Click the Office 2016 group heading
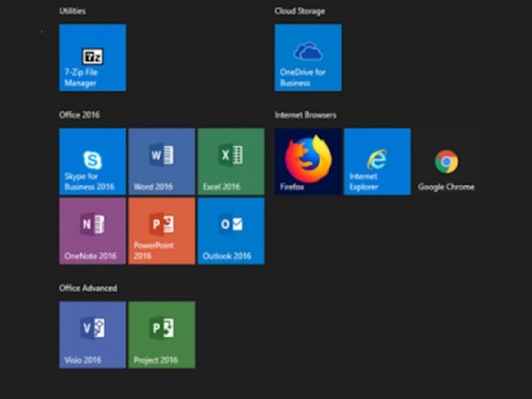The width and height of the screenshot is (532, 399). (79, 114)
